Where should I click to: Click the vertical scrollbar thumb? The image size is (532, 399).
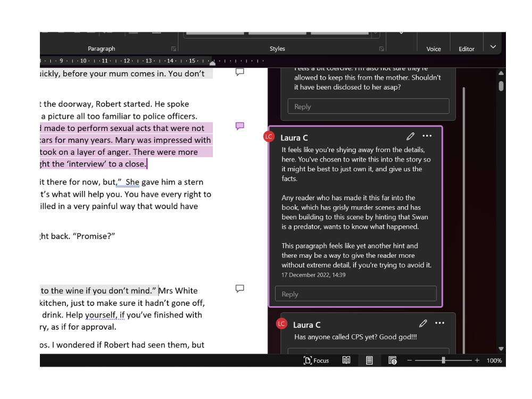click(501, 86)
